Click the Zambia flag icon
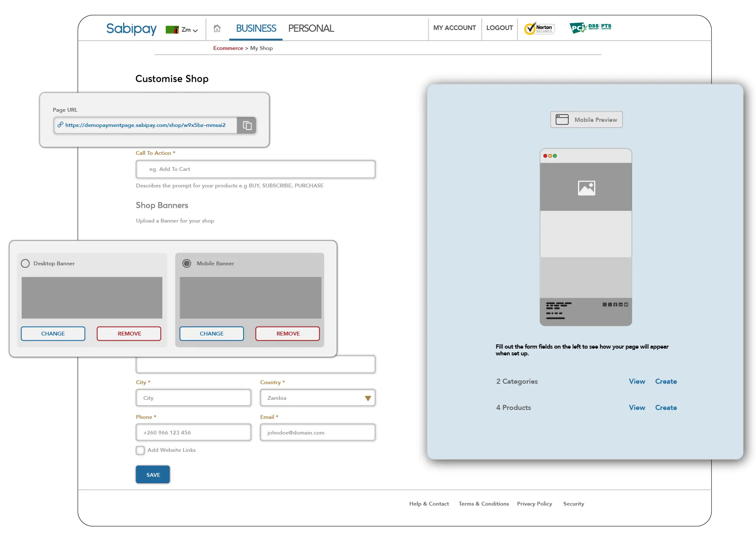This screenshot has width=756, height=550. pos(172,30)
